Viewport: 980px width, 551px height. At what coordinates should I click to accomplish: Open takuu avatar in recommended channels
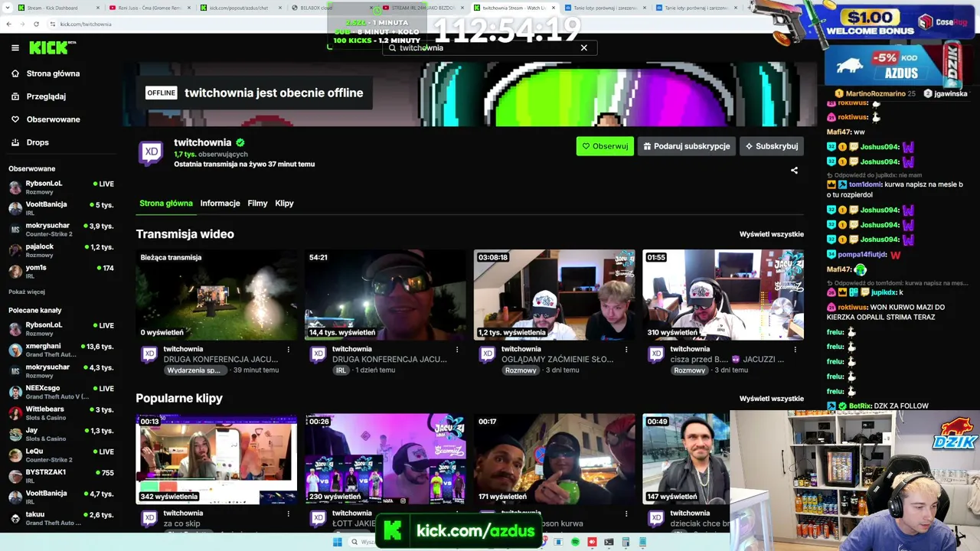[x=15, y=518]
